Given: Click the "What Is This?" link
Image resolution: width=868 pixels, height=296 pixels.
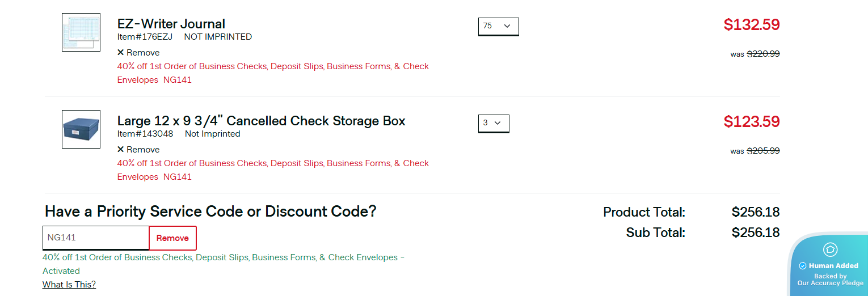Looking at the screenshot, I should [69, 285].
